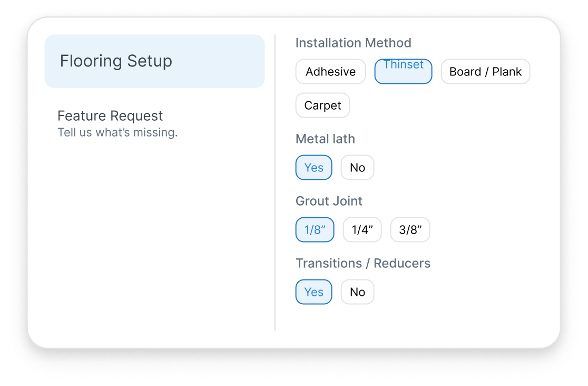Click the Installation Method heading
Screen dimensions: 588x386
pos(353,43)
